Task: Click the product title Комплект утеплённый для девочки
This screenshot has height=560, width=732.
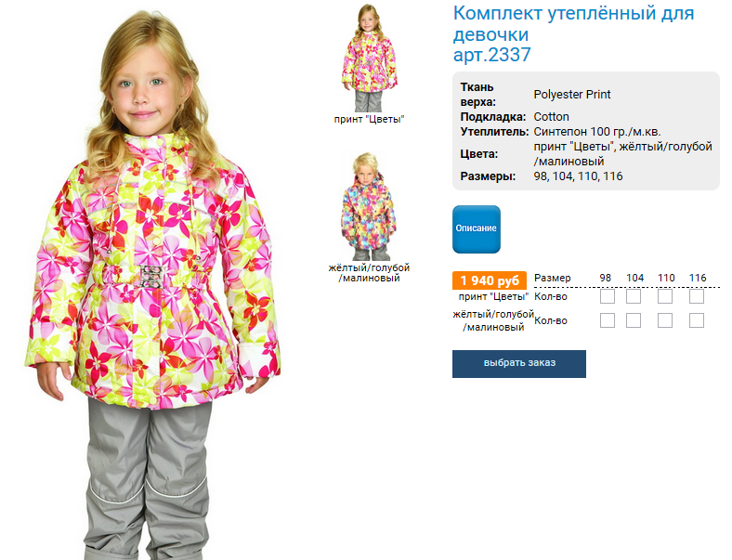Action: [574, 23]
